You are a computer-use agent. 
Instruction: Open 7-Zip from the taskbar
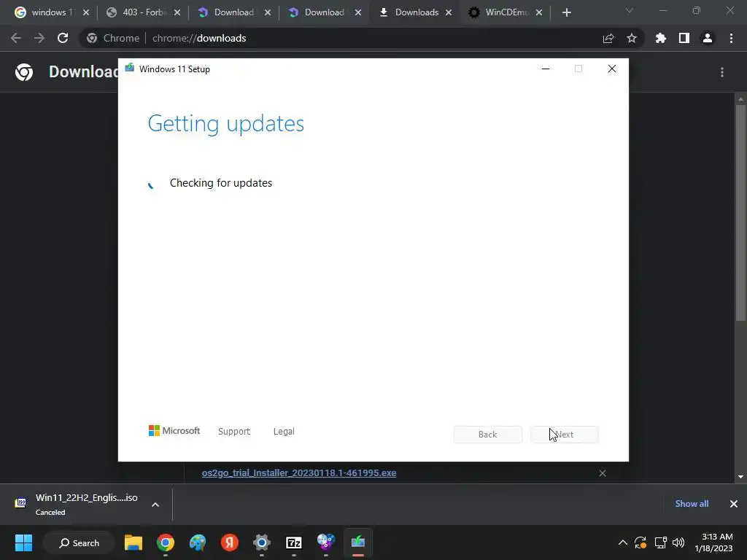[293, 542]
